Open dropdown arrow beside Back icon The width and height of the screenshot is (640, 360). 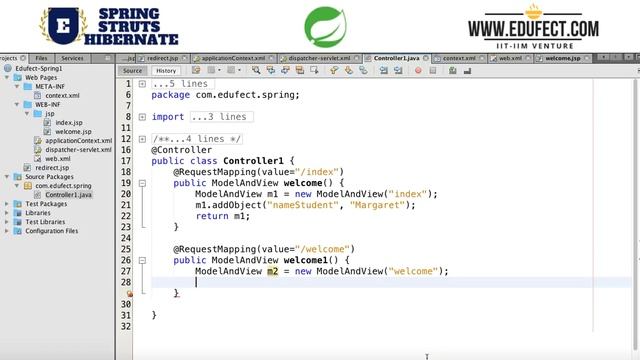click(219, 70)
